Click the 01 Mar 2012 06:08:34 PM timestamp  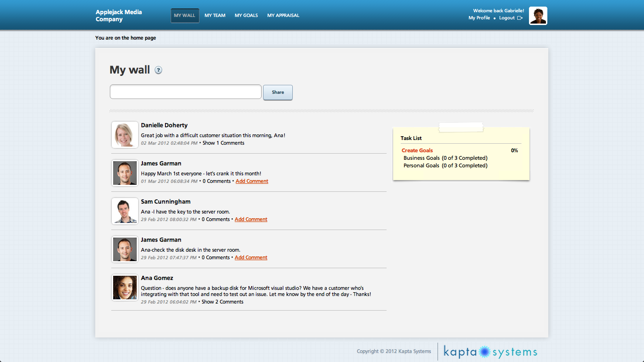click(x=169, y=181)
